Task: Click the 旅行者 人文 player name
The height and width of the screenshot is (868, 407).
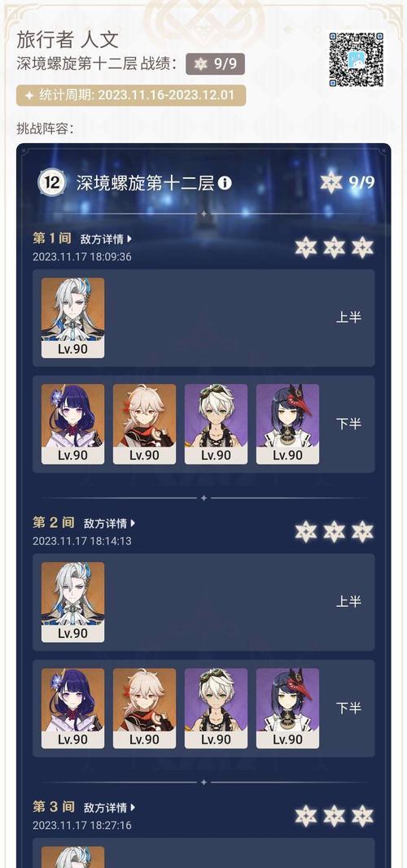Action: (x=67, y=40)
